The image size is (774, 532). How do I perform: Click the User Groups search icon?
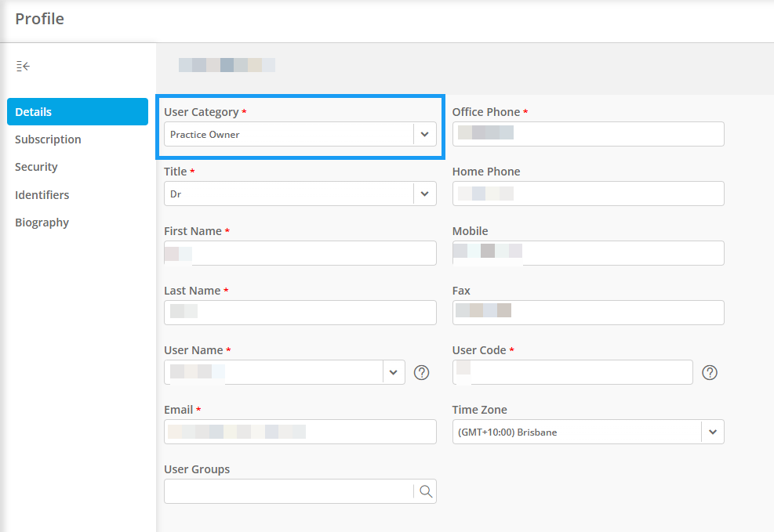(x=426, y=491)
